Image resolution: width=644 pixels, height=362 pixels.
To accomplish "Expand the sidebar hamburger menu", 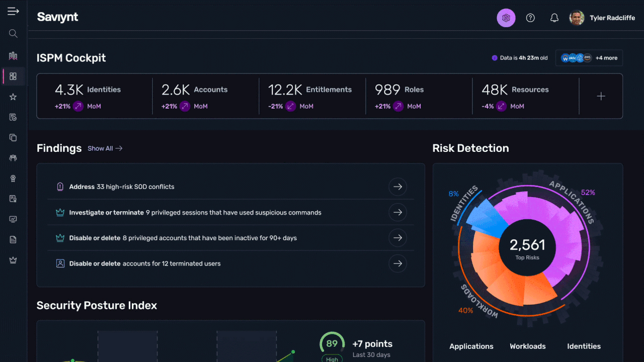I will [x=13, y=12].
